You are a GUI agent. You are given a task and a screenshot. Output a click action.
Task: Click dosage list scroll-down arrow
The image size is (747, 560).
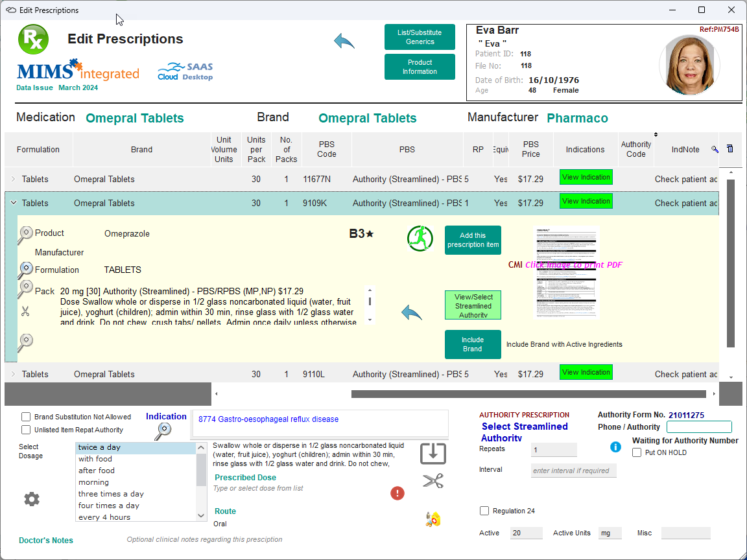point(201,515)
